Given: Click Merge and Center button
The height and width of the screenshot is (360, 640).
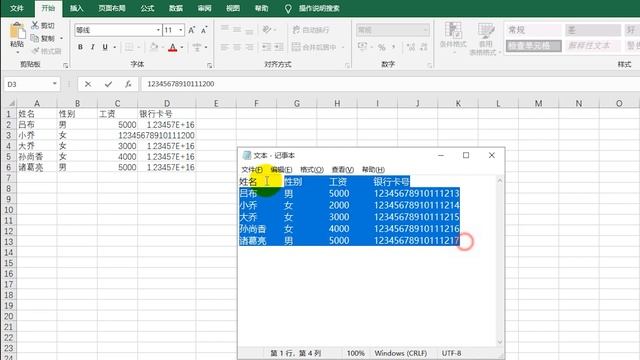Looking at the screenshot, I should tap(314, 47).
